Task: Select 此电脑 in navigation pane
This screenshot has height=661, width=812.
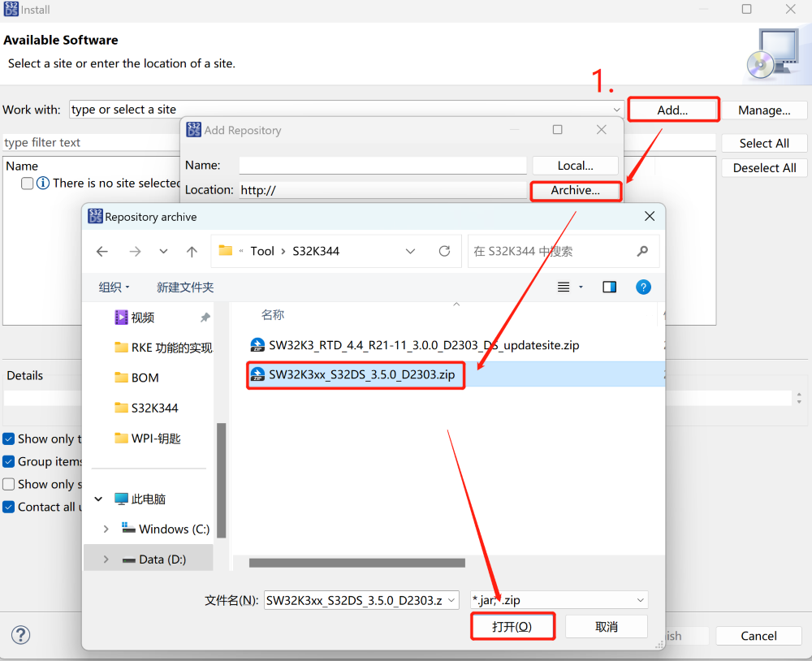Action: point(140,499)
